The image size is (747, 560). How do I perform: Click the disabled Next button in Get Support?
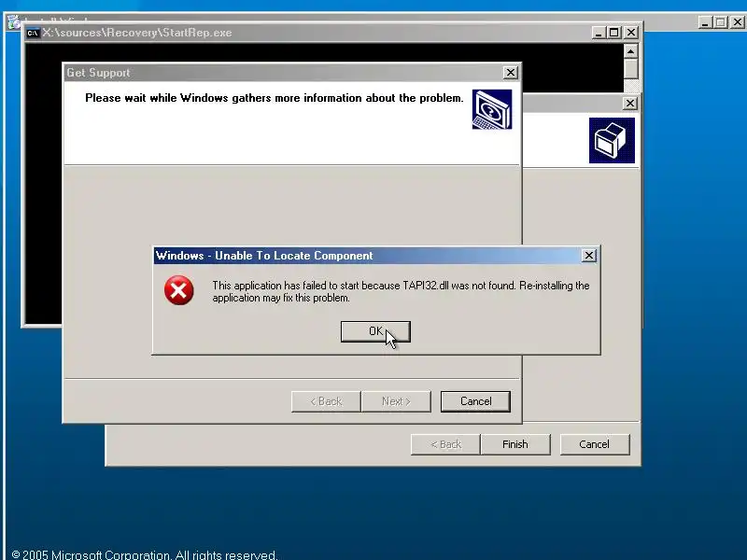[x=396, y=401]
